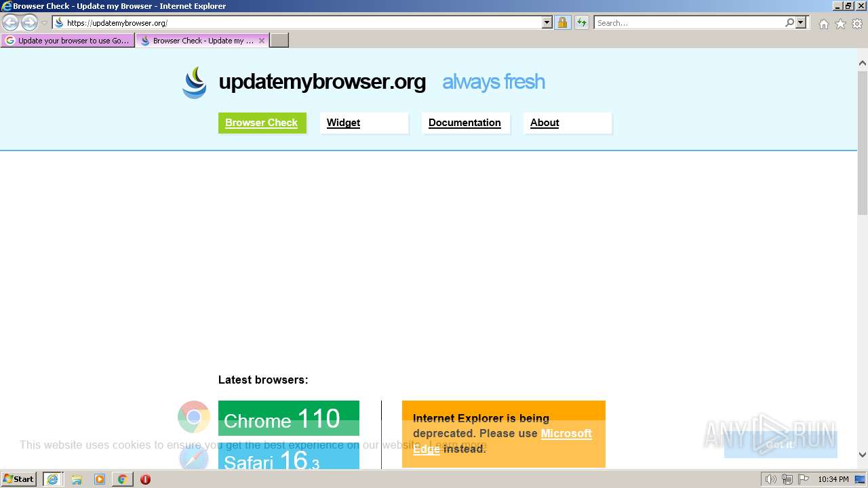This screenshot has height=488, width=868.
Task: Click the vertical scrollbar thumb
Action: [863, 142]
